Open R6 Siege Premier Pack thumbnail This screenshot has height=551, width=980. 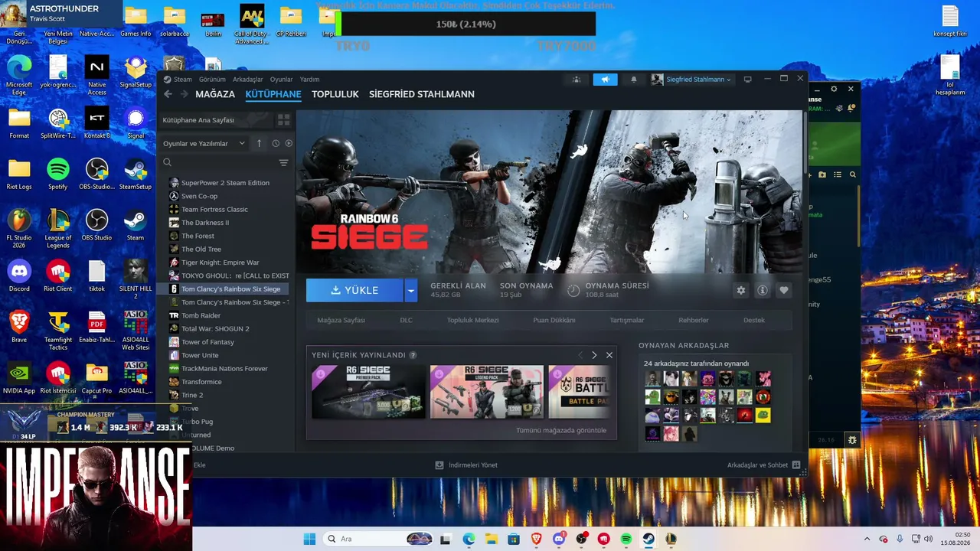pos(368,391)
